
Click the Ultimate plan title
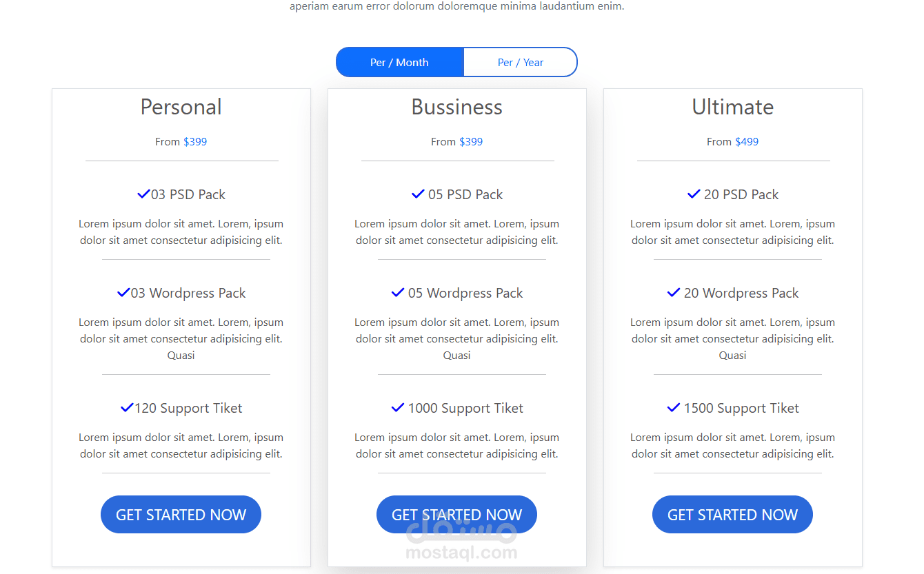[x=732, y=107]
